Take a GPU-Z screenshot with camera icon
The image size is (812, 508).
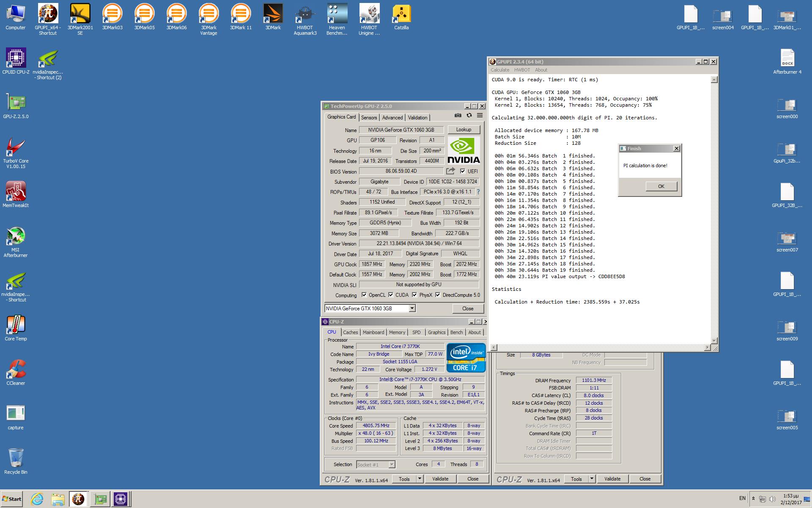tap(458, 115)
